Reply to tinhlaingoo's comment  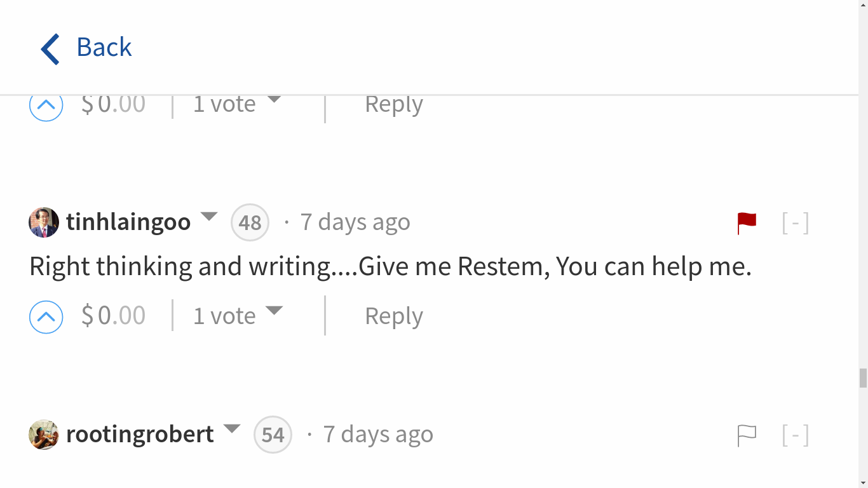(x=393, y=316)
